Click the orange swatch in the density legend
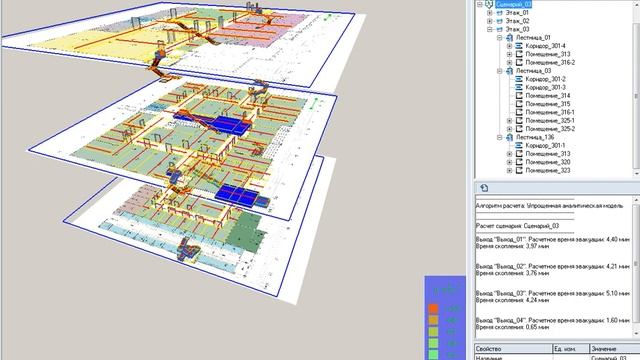640x360 pixels. [x=433, y=309]
